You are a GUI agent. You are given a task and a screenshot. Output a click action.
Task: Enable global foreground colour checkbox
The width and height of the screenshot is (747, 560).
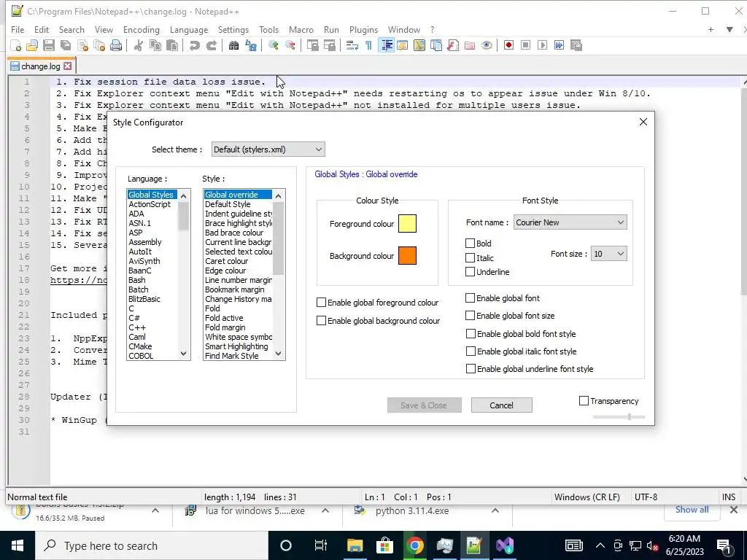[x=321, y=303]
